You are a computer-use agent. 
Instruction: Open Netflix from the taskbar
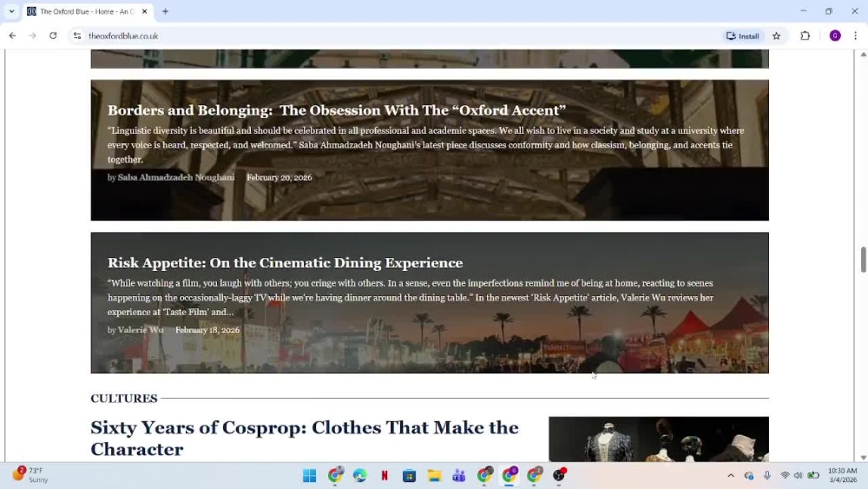coord(385,475)
